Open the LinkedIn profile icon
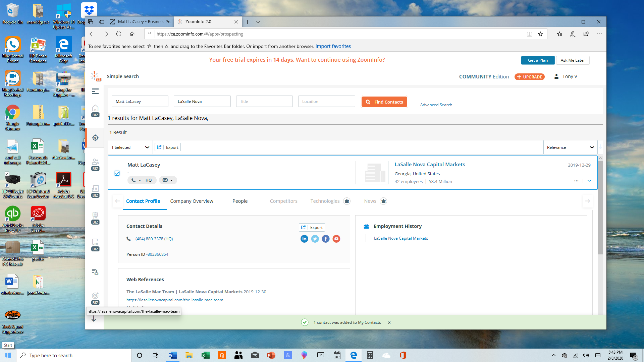The image size is (644, 362). (x=304, y=239)
